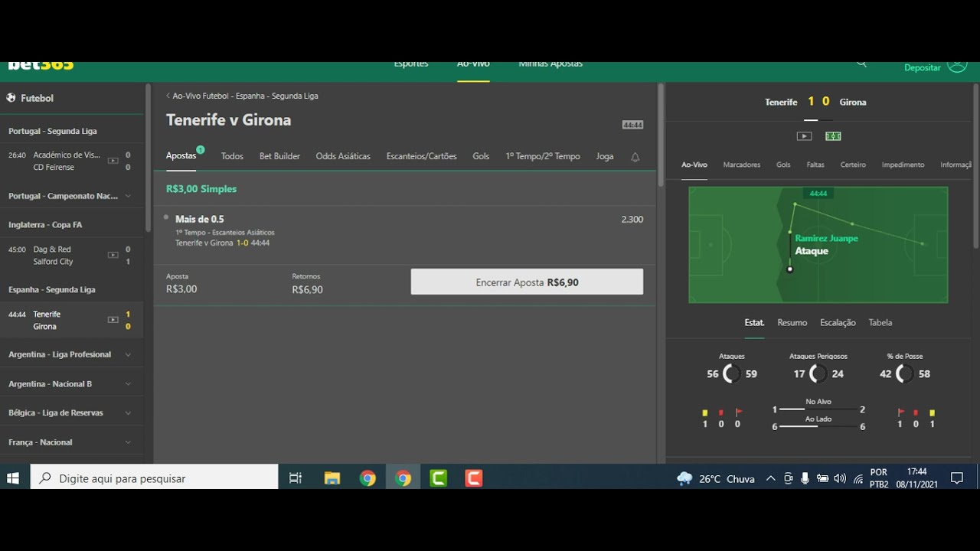Switch to the Faltas tab

tap(815, 165)
